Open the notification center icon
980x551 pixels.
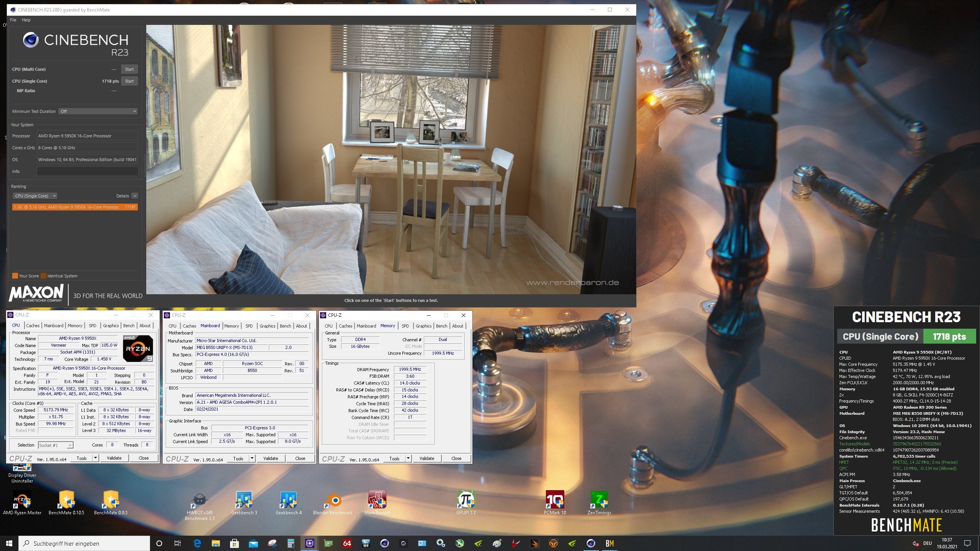coord(967,543)
